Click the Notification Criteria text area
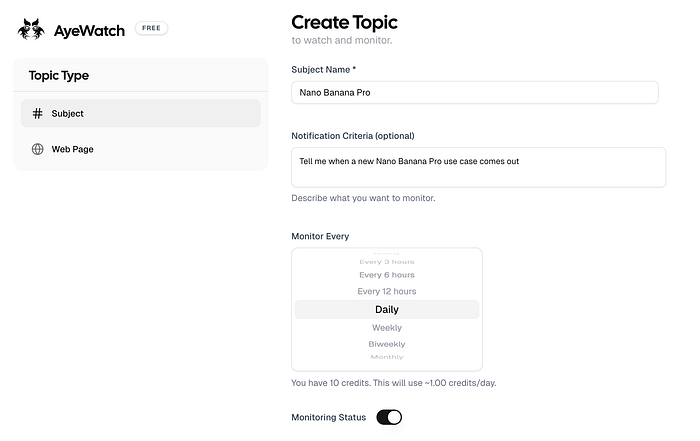This screenshot has width=700, height=441. tap(478, 167)
